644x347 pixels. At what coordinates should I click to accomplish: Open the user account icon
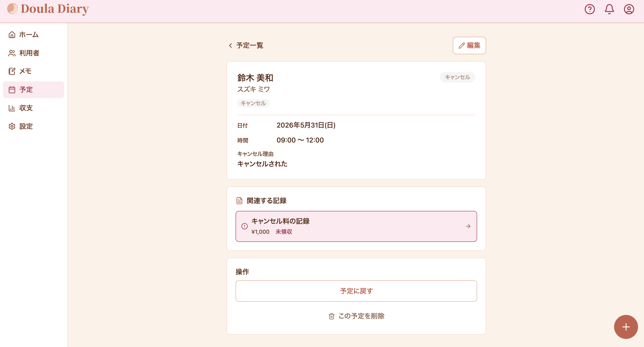pos(629,9)
